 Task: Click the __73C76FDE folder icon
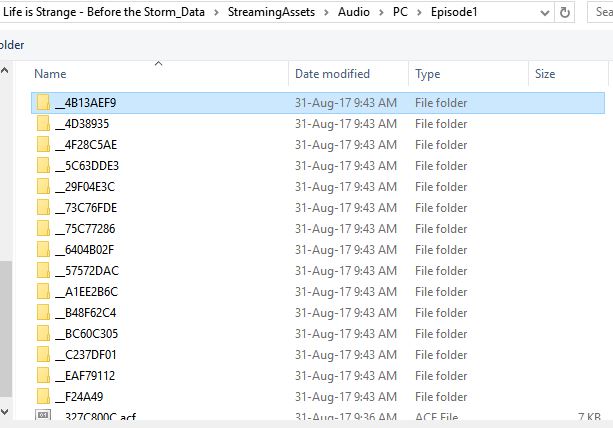tap(42, 208)
